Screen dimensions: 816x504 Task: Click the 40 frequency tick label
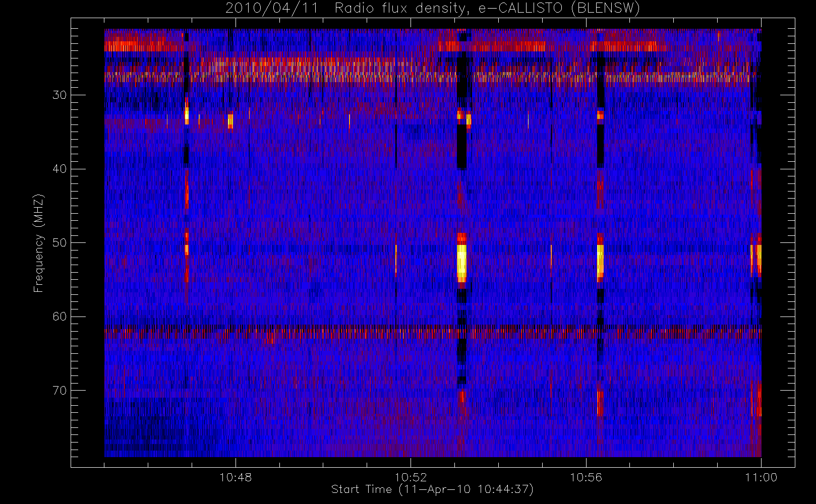click(x=60, y=169)
